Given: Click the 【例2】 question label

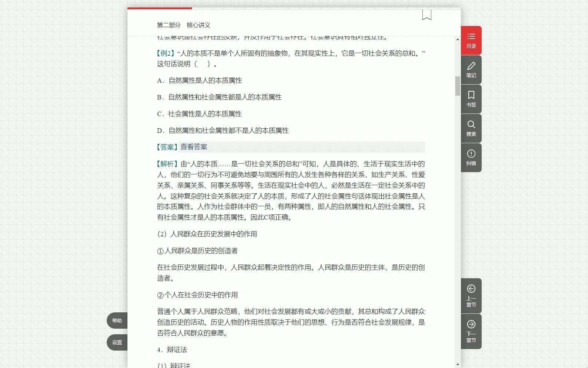Looking at the screenshot, I should 166,53.
